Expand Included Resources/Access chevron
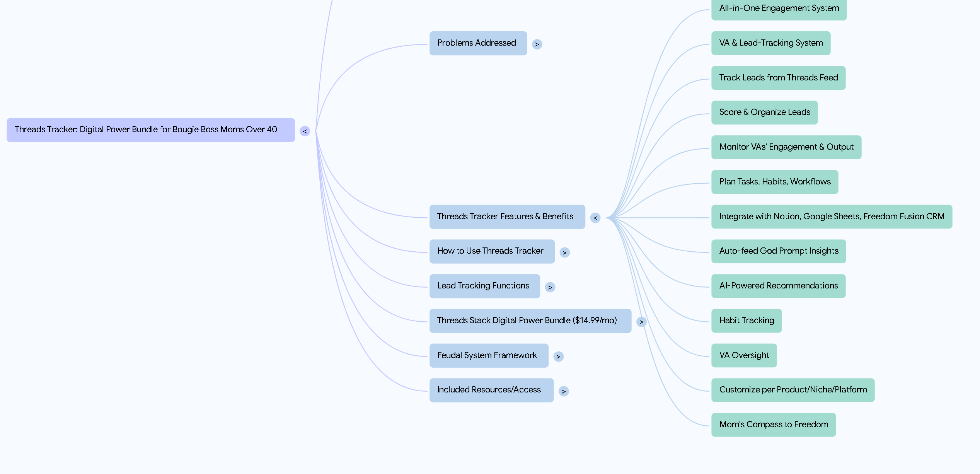The width and height of the screenshot is (980, 474). pos(564,391)
